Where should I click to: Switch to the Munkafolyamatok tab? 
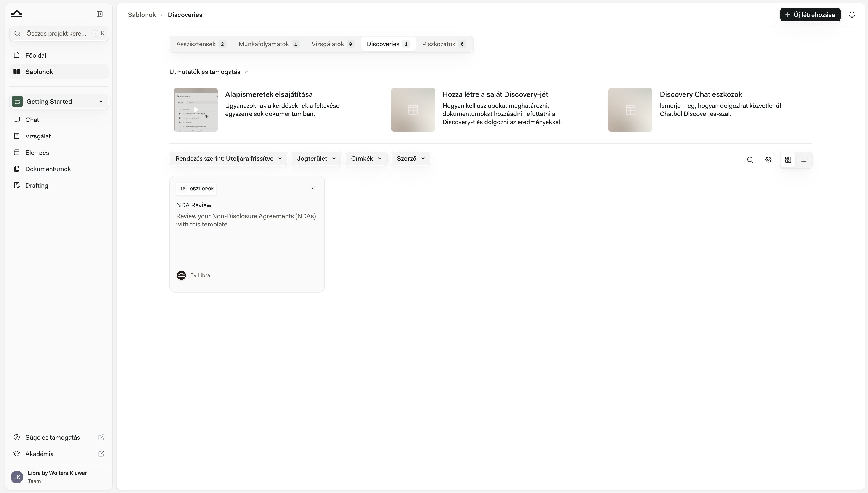pyautogui.click(x=269, y=44)
